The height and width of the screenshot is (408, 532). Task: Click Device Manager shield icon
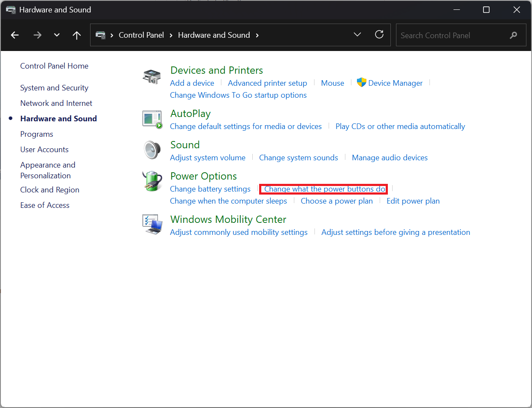point(361,83)
